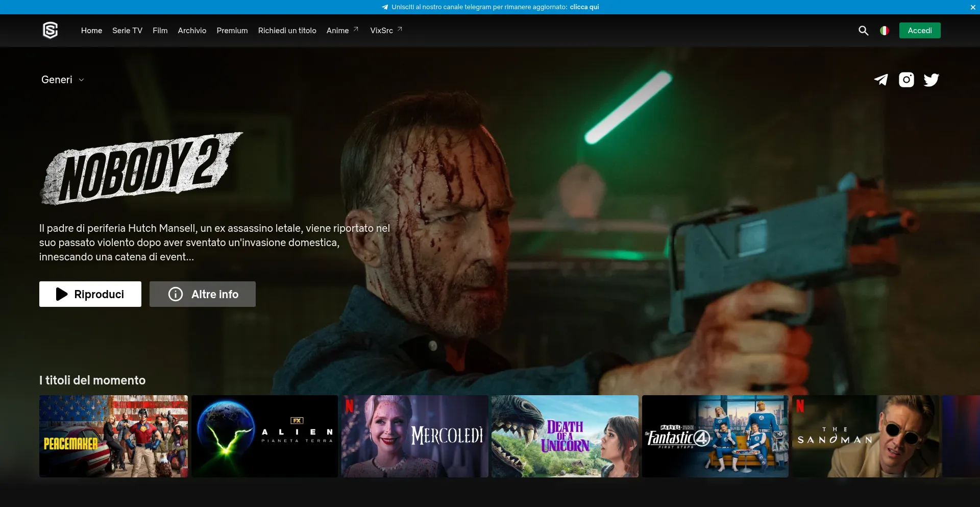Open Richiedi un titolo page

point(287,31)
